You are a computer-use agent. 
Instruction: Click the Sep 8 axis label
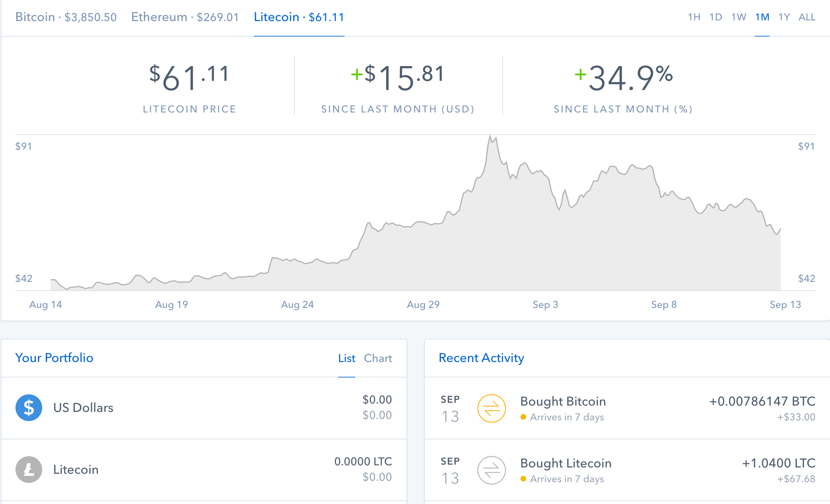click(x=664, y=304)
